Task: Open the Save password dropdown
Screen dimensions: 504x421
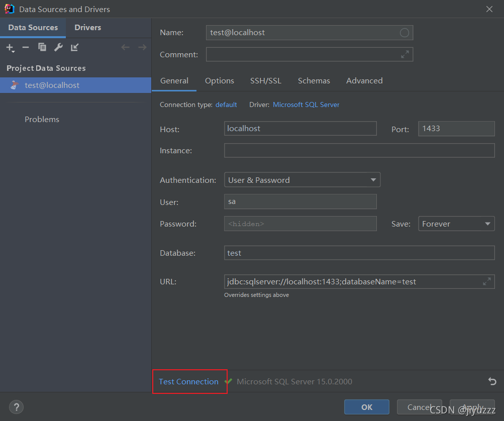Action: coord(456,224)
